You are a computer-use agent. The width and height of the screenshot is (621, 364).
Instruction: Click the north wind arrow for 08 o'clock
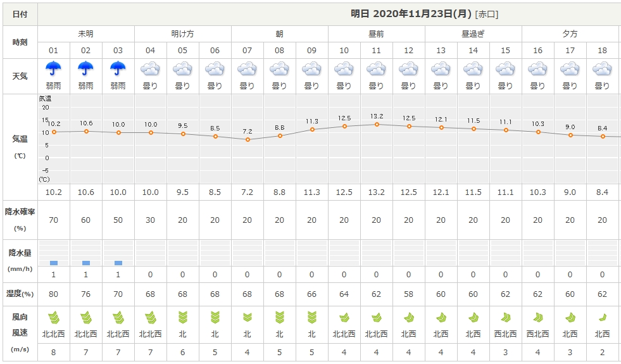[279, 318]
